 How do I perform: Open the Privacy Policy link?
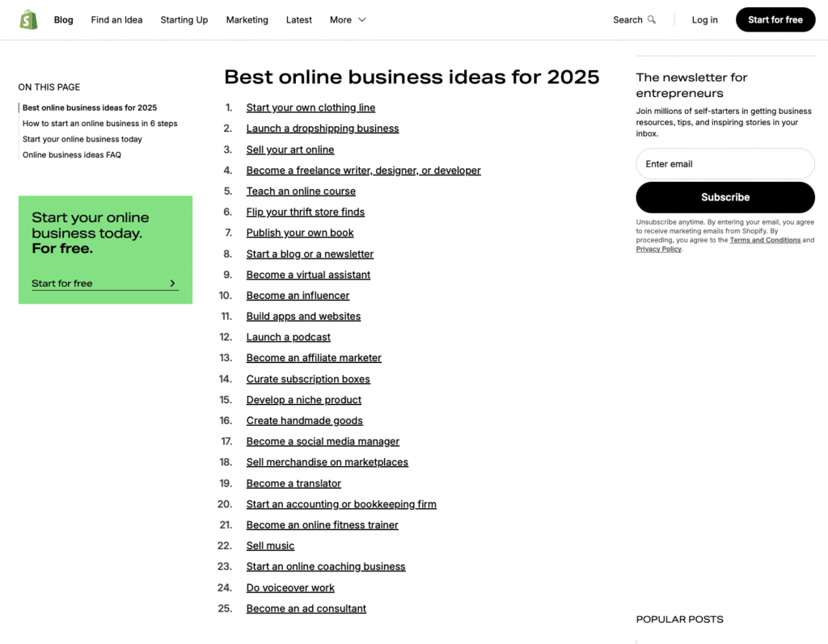(658, 249)
